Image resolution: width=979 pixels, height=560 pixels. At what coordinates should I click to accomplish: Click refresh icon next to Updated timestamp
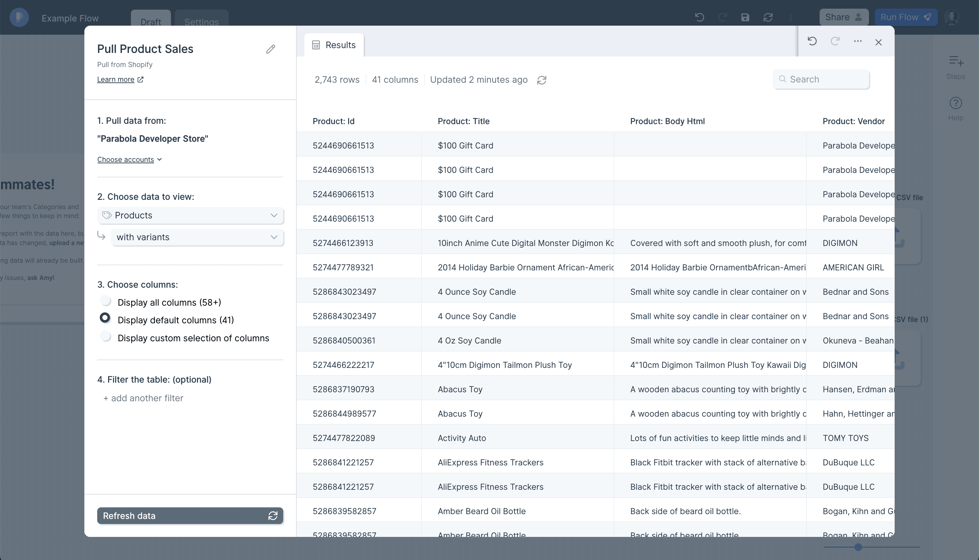(541, 80)
